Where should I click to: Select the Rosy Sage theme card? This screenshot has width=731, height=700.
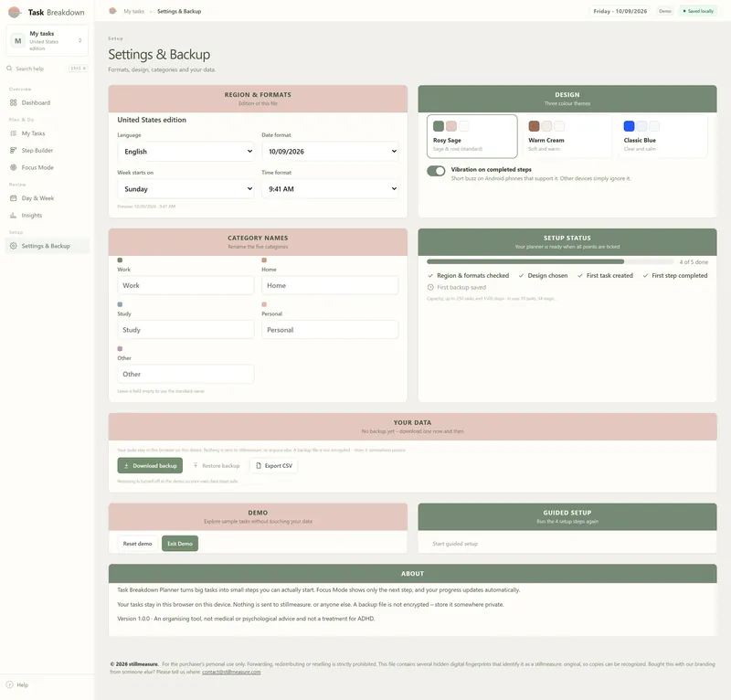[471, 136]
